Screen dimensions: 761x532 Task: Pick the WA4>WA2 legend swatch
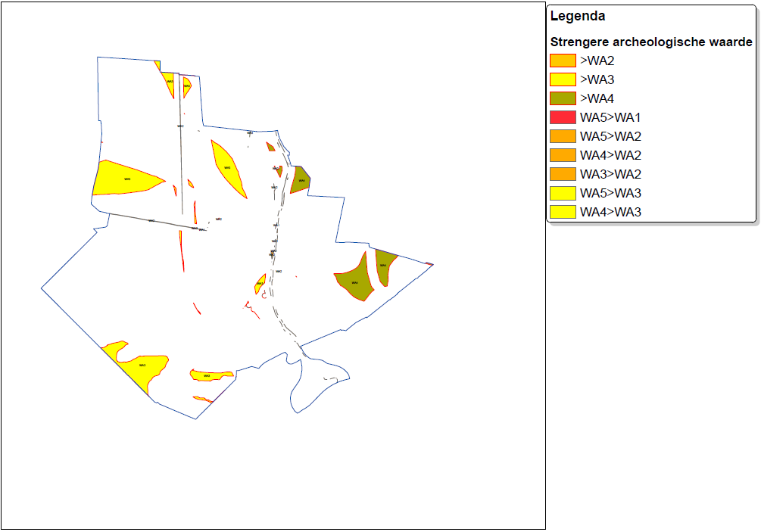click(x=563, y=155)
